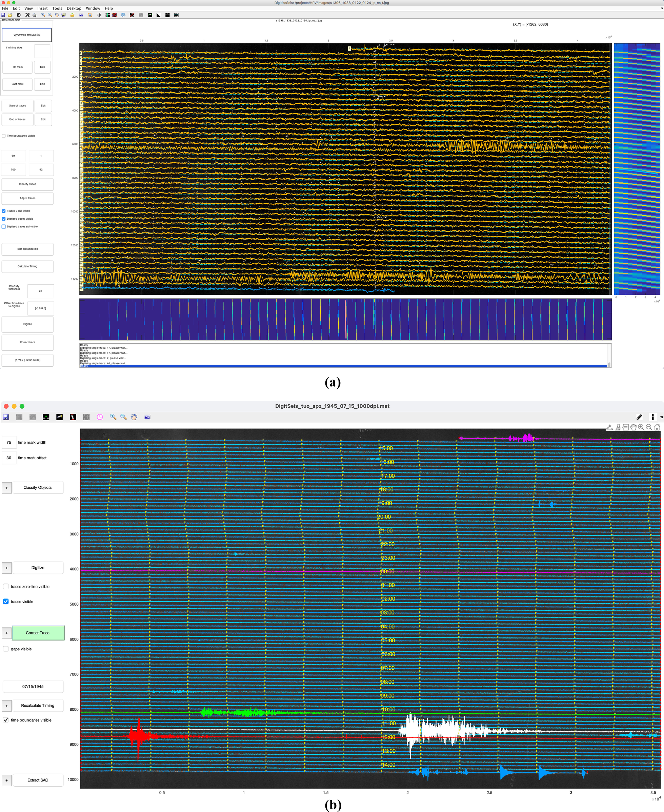Click the pencil edit icon in DigitSeis window

click(x=639, y=417)
